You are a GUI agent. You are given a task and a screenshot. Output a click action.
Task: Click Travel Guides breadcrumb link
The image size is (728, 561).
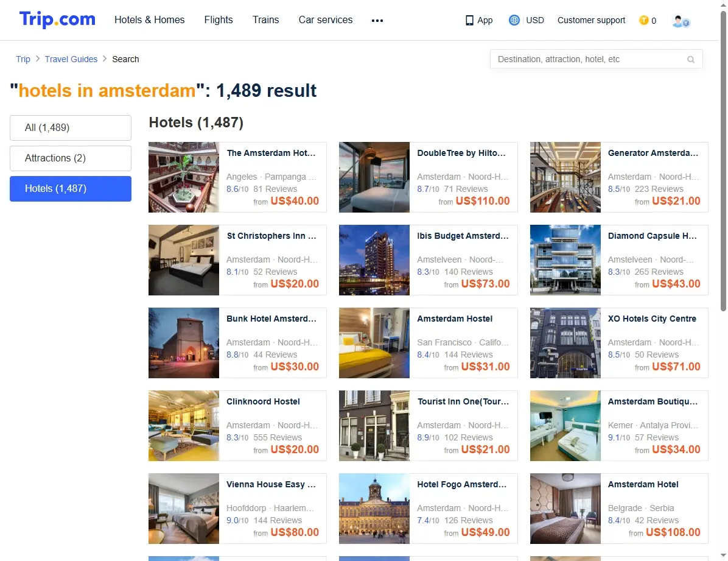(x=71, y=59)
